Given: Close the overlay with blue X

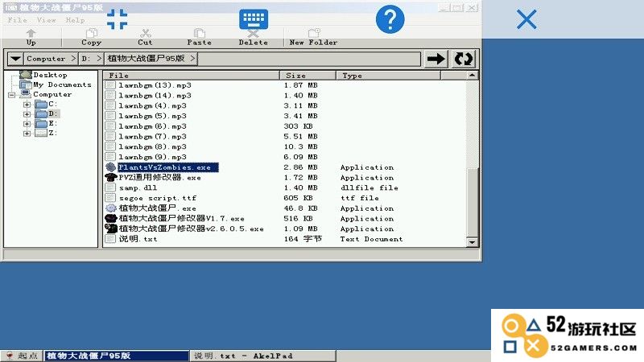Looking at the screenshot, I should click(x=526, y=19).
